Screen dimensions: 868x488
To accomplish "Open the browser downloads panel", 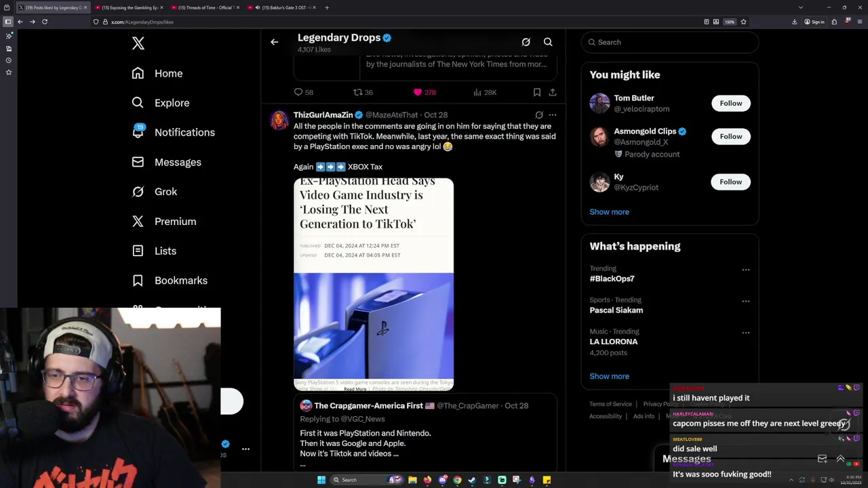I will 795,22.
